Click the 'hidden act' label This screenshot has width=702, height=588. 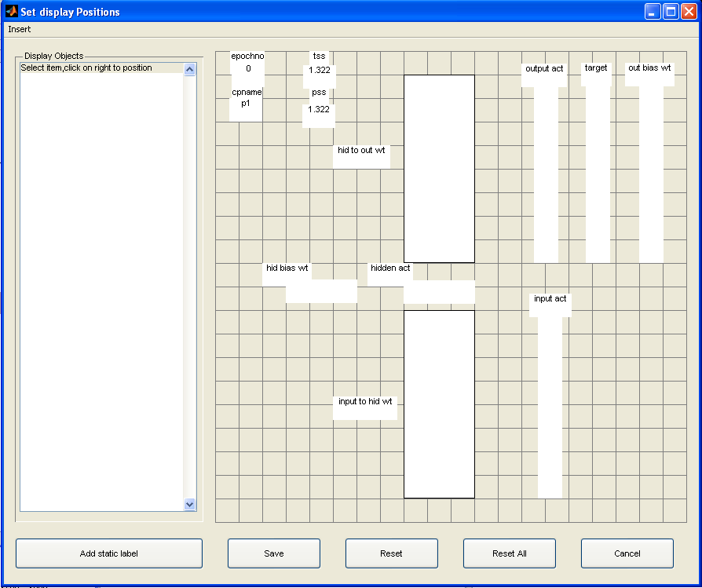click(390, 268)
